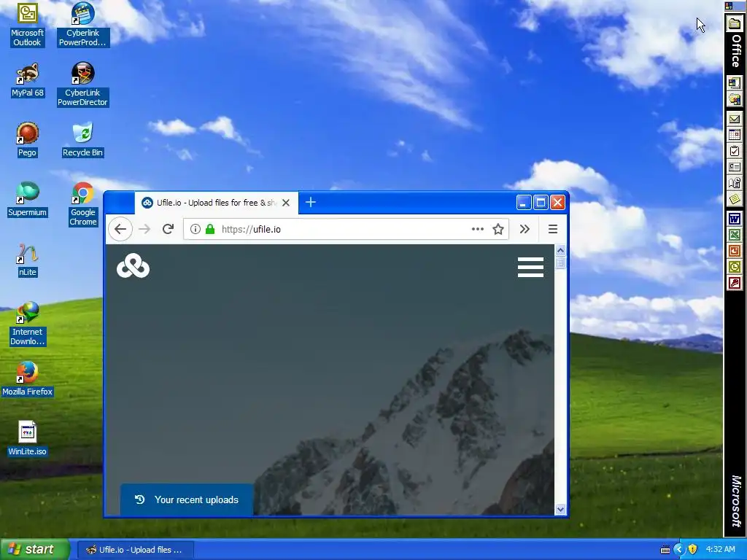Select the Supermium desktop shortcut

pyautogui.click(x=27, y=200)
